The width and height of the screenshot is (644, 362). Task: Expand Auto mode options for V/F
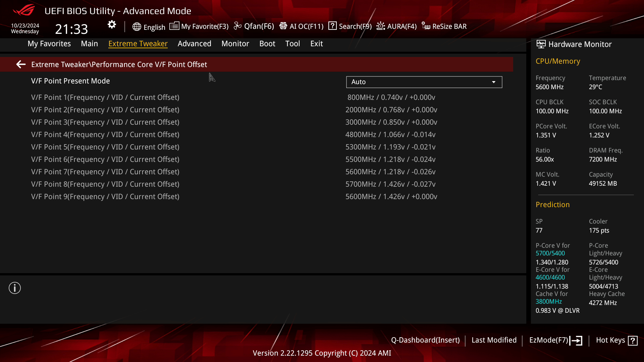click(494, 82)
